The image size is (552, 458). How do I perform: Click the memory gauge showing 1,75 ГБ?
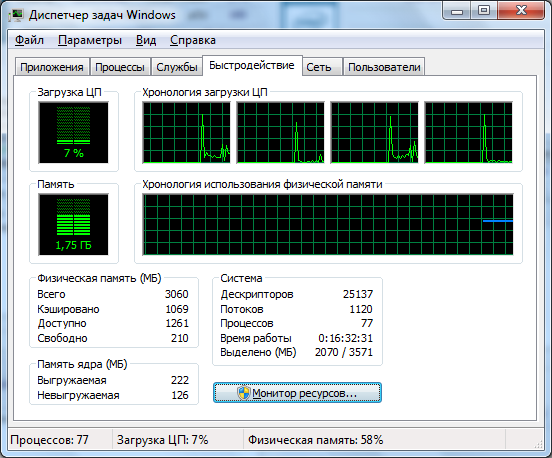(x=74, y=225)
